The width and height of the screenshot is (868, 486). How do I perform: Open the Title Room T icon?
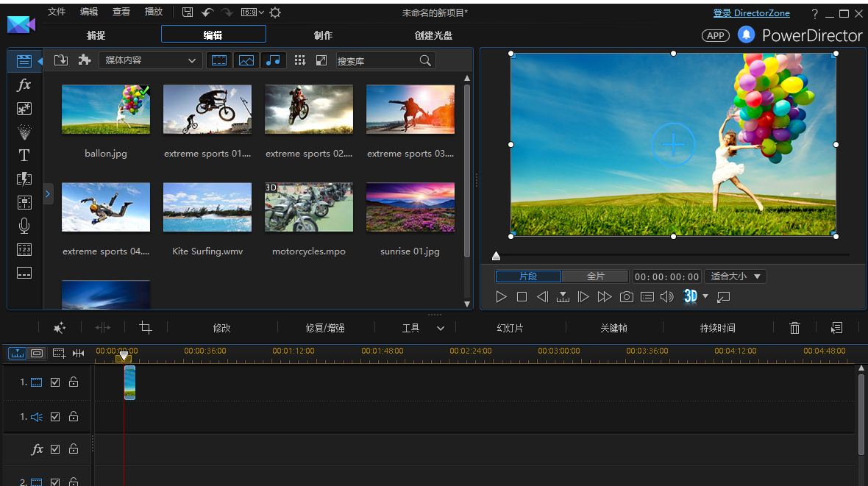tap(24, 156)
